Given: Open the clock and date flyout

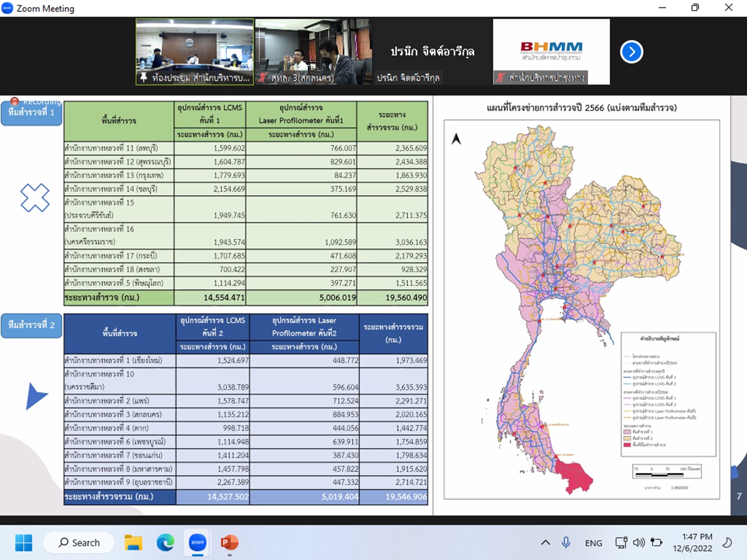Looking at the screenshot, I should 692,543.
